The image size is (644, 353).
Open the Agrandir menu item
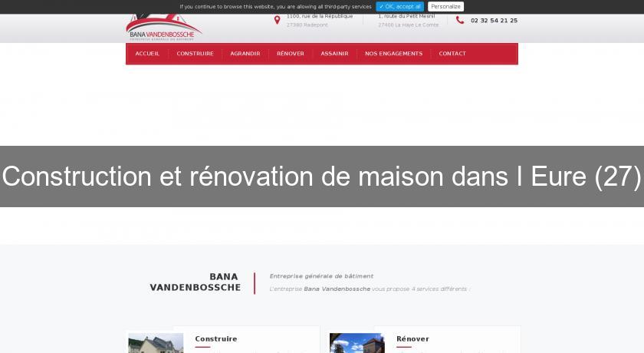(245, 54)
